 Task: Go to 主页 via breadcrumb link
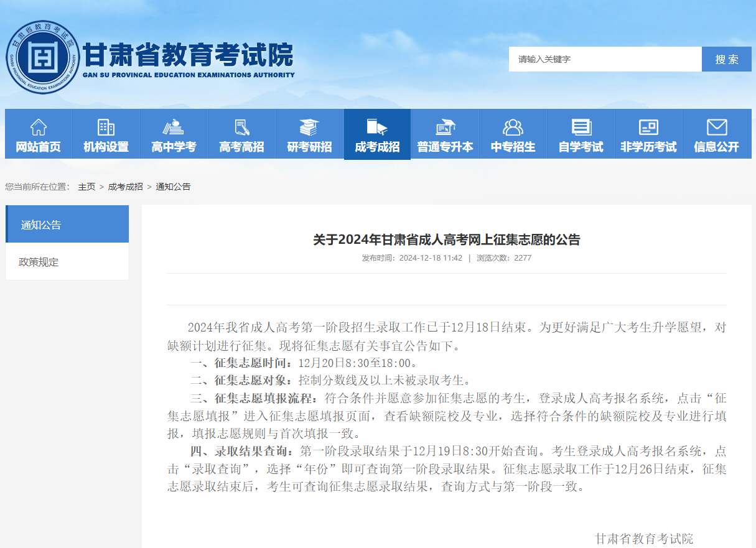[86, 187]
